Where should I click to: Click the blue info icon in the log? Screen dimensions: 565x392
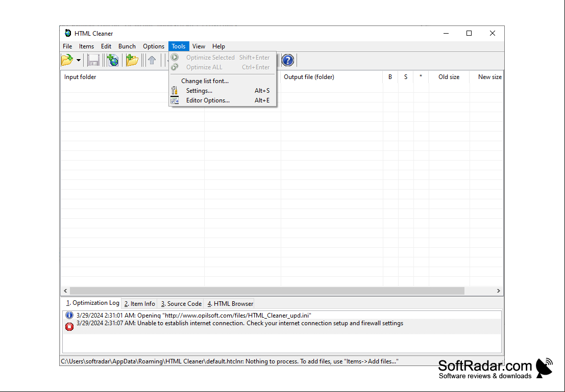click(x=69, y=316)
